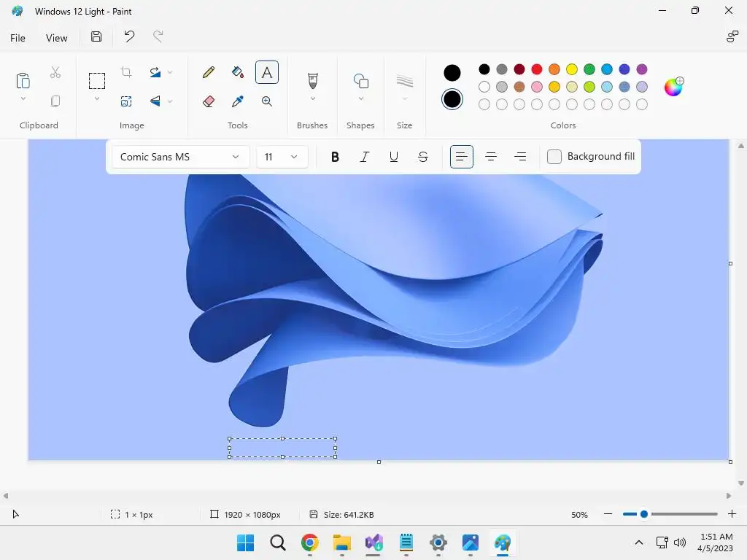Click inside the dashed text box on canvas
This screenshot has height=560, width=747.
282,448
